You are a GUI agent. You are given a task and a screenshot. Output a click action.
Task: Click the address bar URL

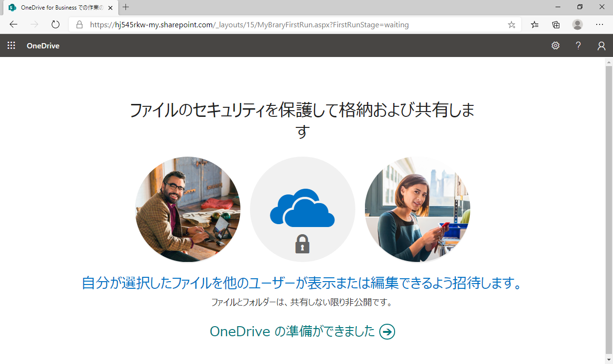(249, 24)
